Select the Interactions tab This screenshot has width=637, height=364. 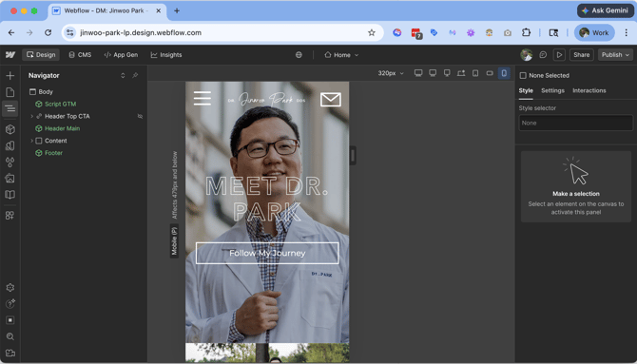click(589, 90)
